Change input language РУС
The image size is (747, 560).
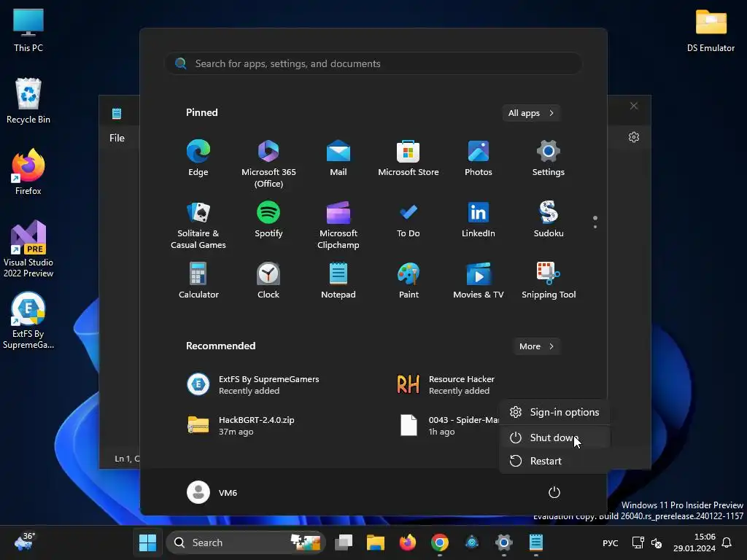(x=611, y=542)
